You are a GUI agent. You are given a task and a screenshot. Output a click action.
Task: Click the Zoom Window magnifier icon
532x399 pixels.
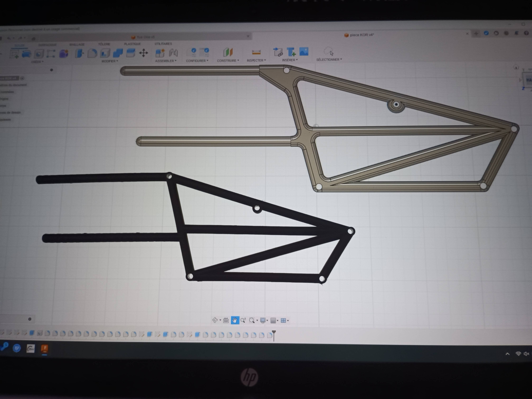252,320
